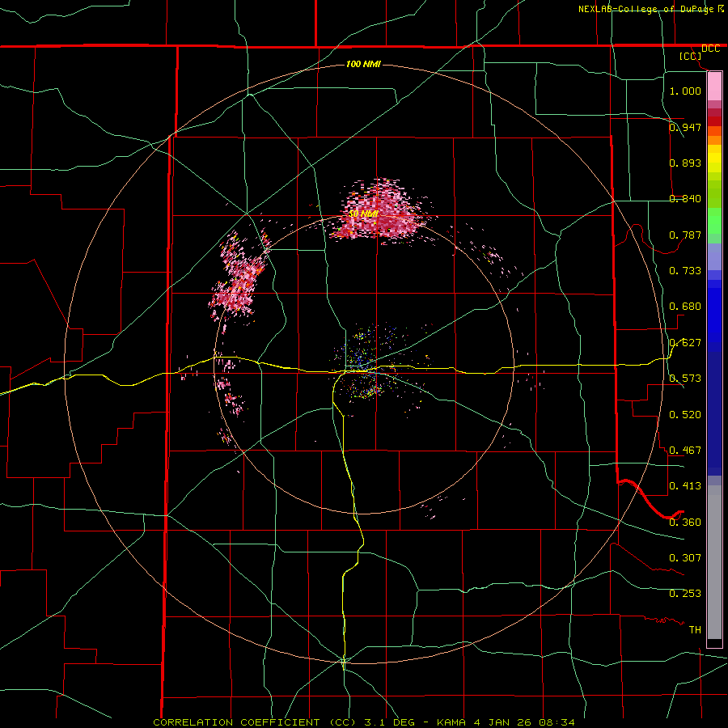Click the 100 NMI range ring label
Image resolution: width=728 pixels, height=728 pixels.
(363, 64)
